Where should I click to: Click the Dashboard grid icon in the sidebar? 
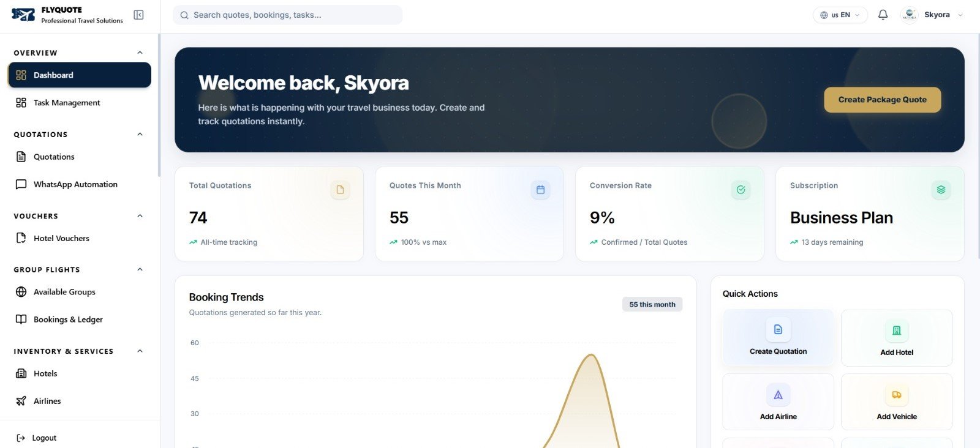click(x=21, y=75)
